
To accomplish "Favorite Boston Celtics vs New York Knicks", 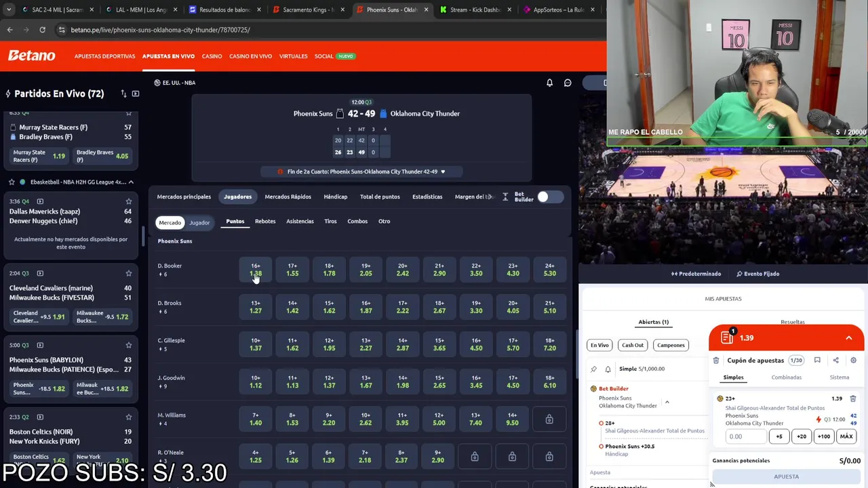I will point(128,417).
